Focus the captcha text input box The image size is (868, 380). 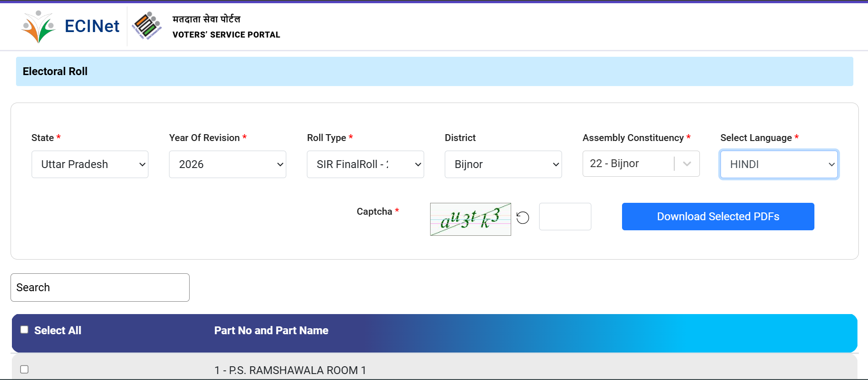[x=565, y=217]
